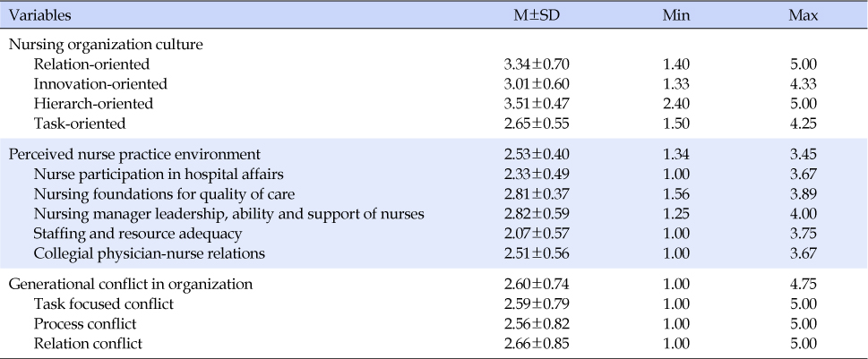Select the Relation-oriented row label
This screenshot has height=359, width=868.
tap(91, 64)
